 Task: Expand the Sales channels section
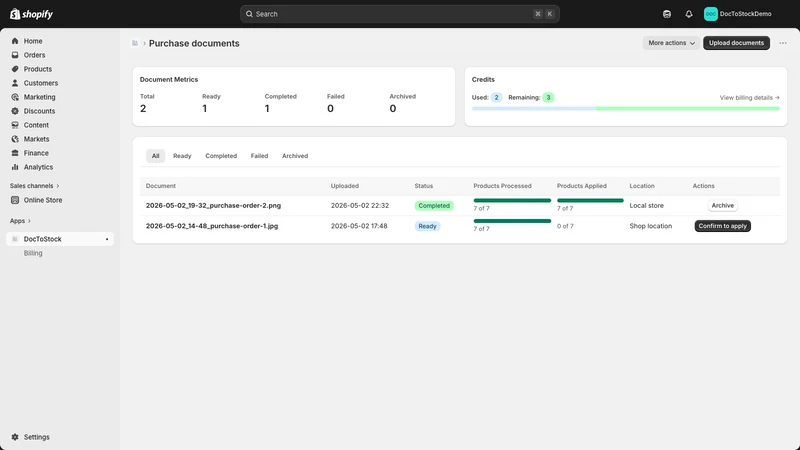[34, 186]
